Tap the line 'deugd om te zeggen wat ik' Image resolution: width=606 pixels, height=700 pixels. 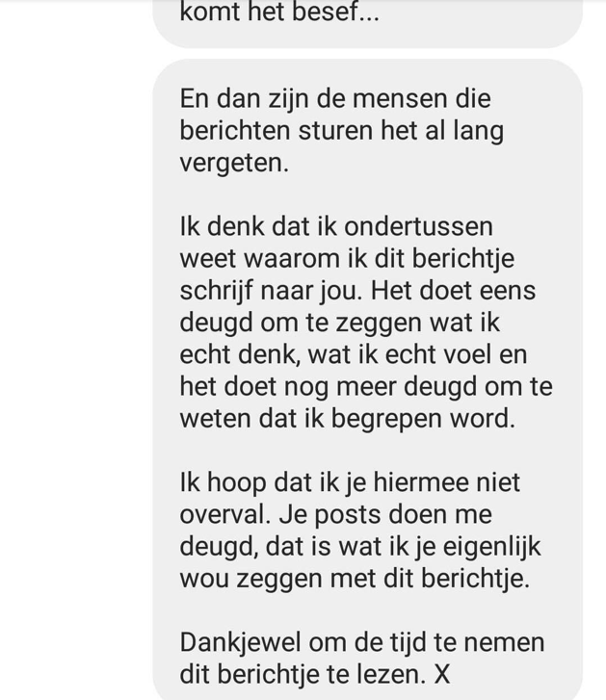tap(339, 323)
